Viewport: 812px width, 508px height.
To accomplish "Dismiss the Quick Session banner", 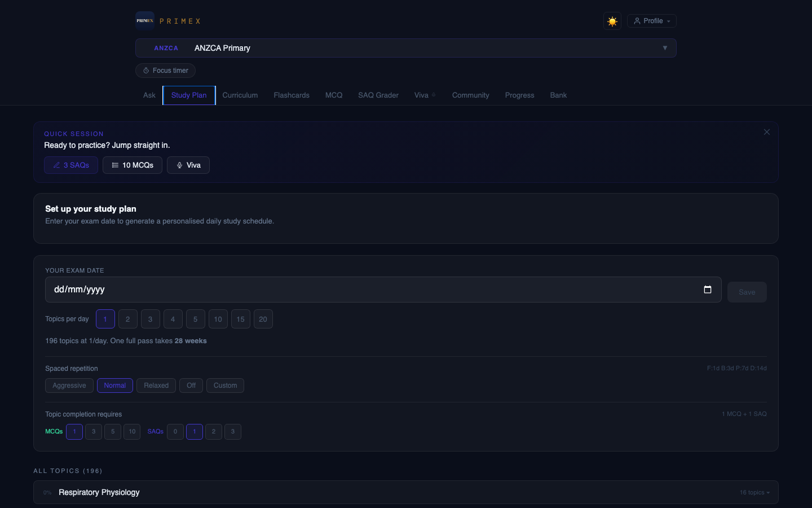I will coord(767,132).
